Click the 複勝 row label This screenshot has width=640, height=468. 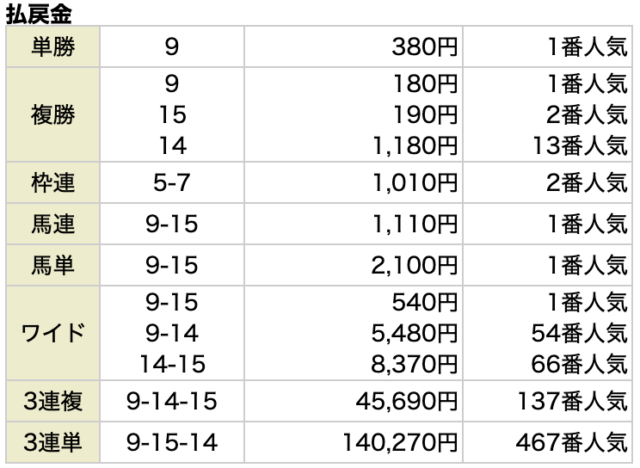[52, 114]
